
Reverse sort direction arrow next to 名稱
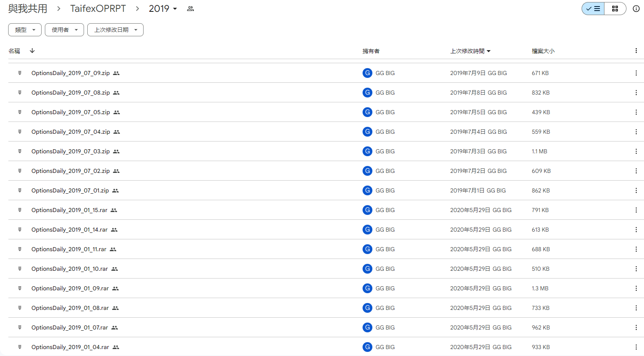(32, 51)
